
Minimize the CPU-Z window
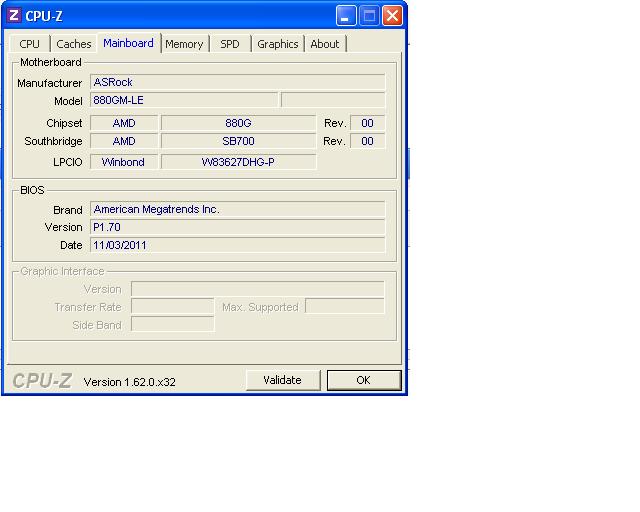point(346,16)
